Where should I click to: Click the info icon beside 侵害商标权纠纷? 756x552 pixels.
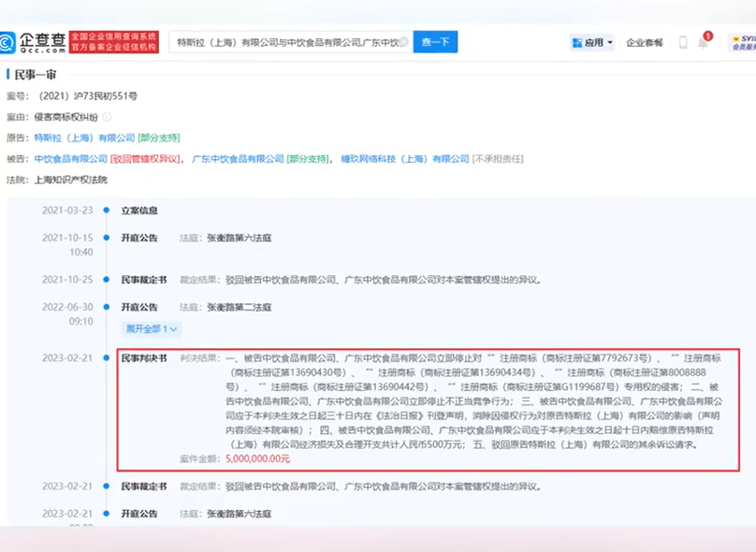pyautogui.click(x=107, y=117)
